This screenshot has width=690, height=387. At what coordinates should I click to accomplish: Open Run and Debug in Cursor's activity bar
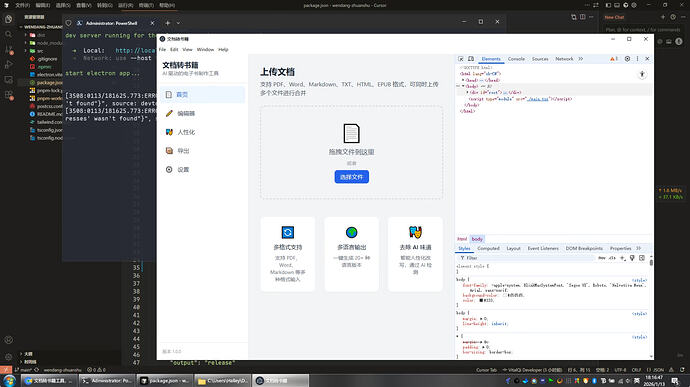coord(8,65)
